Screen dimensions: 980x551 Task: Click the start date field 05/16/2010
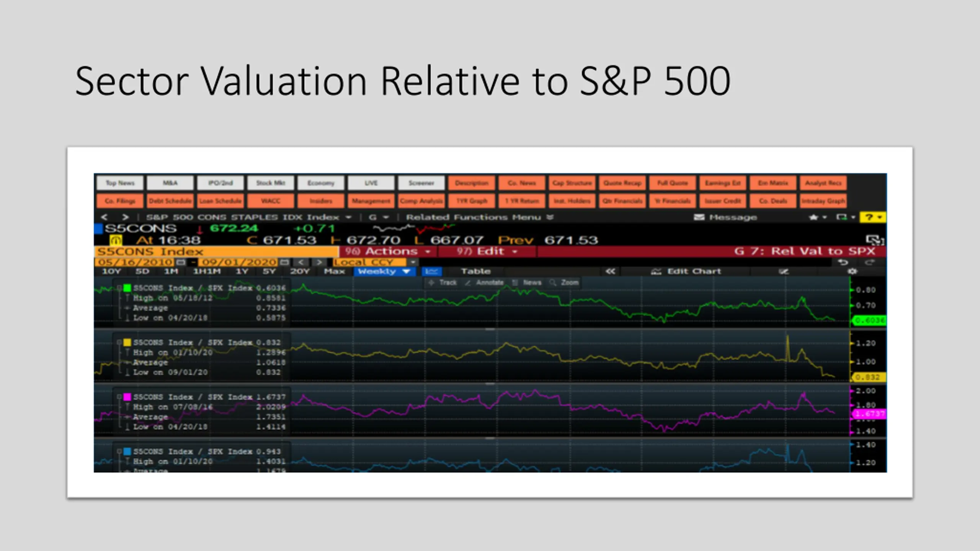coord(135,262)
